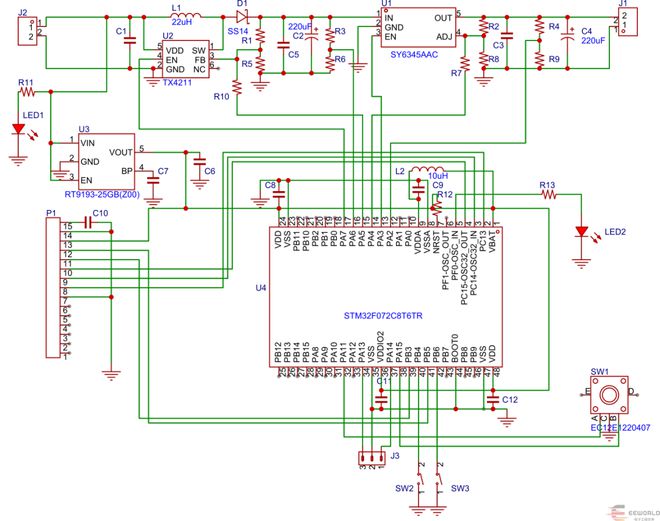Select the C12 capacitor symbol
The width and height of the screenshot is (660, 521).
(x=493, y=399)
